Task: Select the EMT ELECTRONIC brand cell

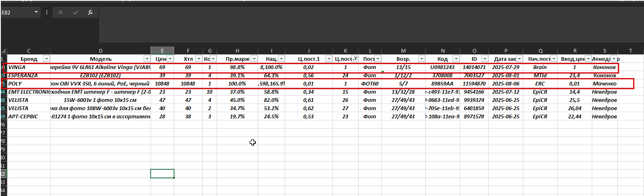Action: click(29, 92)
